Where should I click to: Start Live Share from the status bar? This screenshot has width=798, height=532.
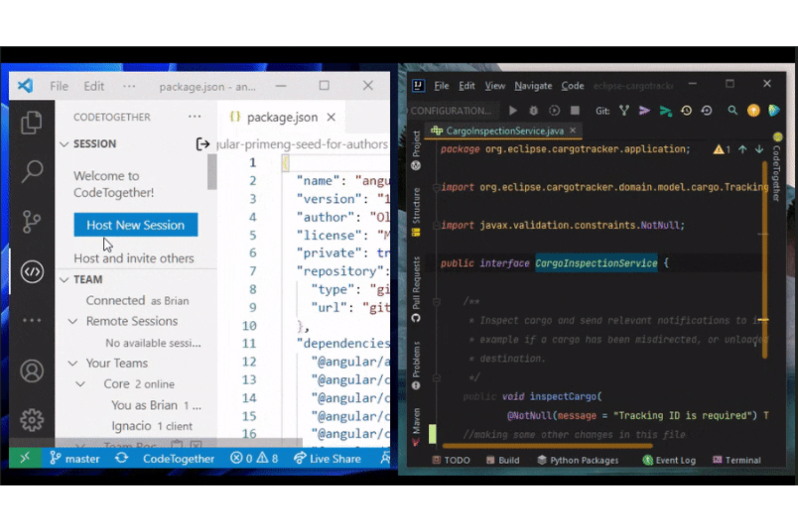tap(327, 459)
